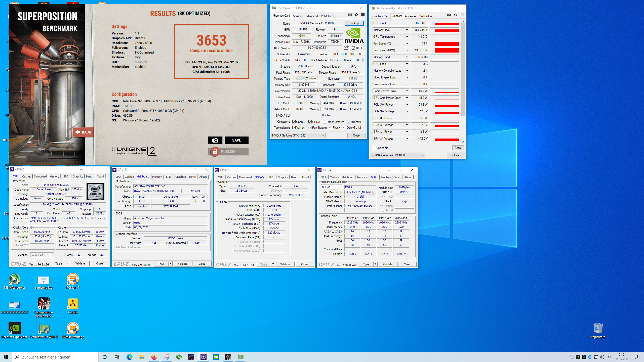The image size is (644, 362).
Task: Open hamburger menu in GPU-Z Sensors window
Action: [x=462, y=15]
